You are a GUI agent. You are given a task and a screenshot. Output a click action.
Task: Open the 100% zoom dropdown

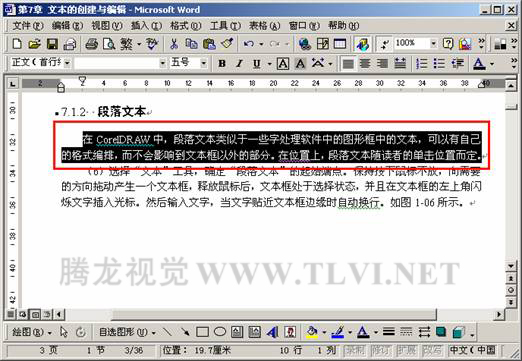click(x=433, y=44)
